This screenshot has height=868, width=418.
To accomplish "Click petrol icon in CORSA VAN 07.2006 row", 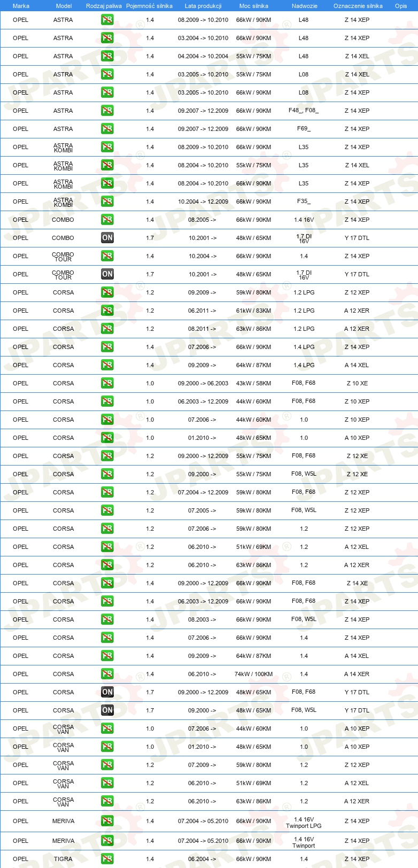I will coord(107,728).
